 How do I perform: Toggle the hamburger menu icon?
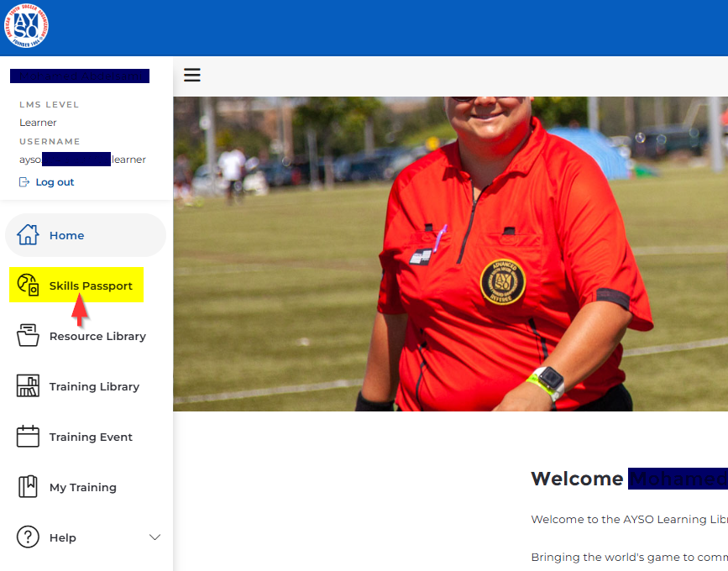(192, 76)
